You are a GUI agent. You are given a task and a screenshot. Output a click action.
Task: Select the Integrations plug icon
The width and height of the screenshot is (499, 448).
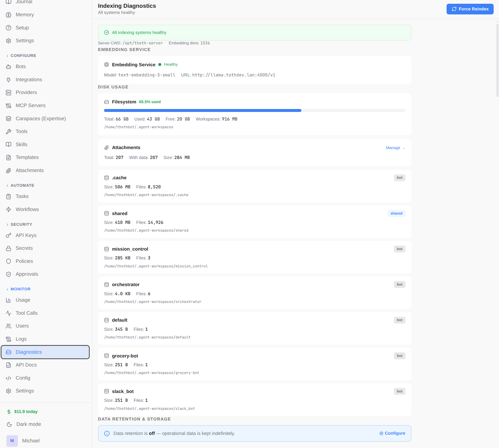click(x=8, y=79)
